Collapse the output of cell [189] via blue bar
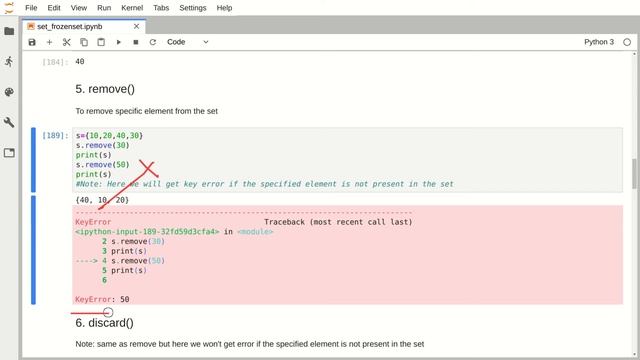The image size is (640, 360). point(33,250)
